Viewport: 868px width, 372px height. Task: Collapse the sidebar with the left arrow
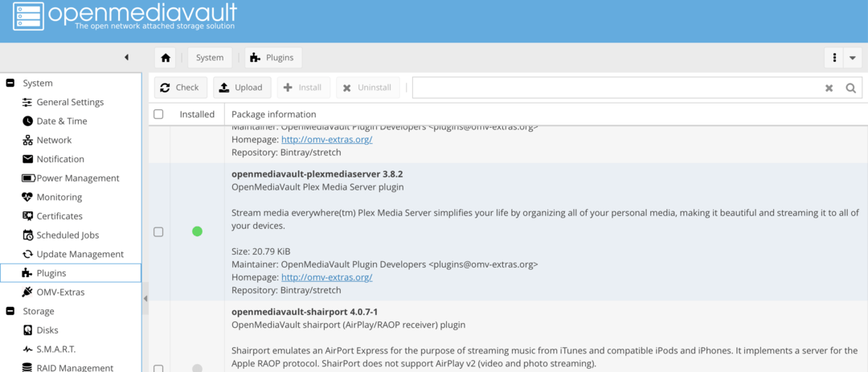click(126, 57)
